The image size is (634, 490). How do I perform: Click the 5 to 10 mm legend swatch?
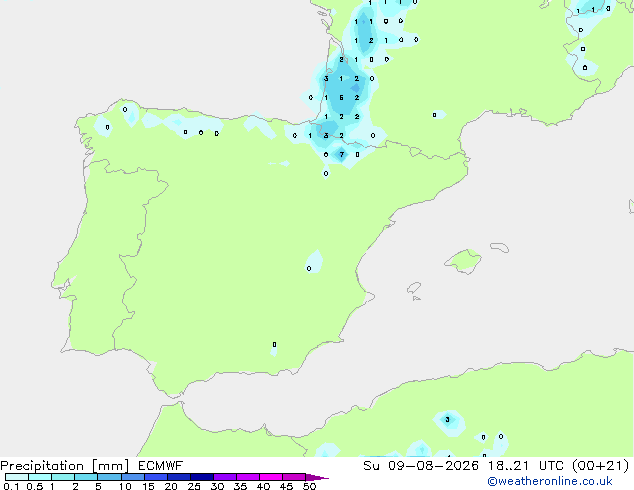point(110,477)
